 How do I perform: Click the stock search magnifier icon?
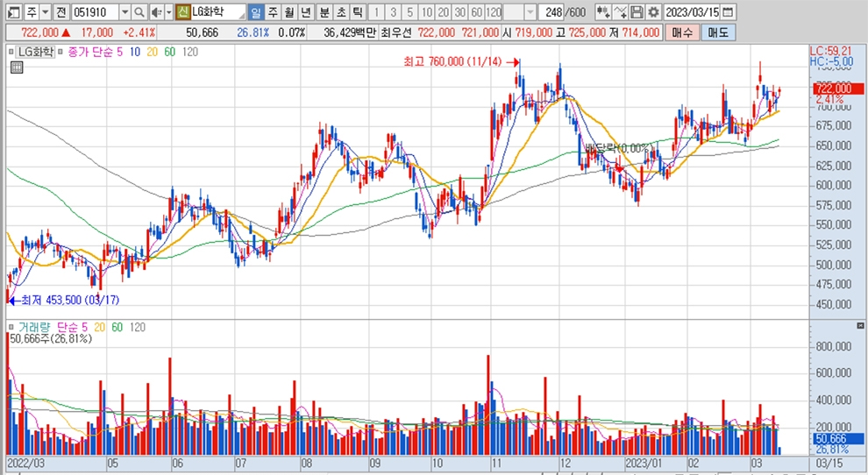tap(140, 12)
